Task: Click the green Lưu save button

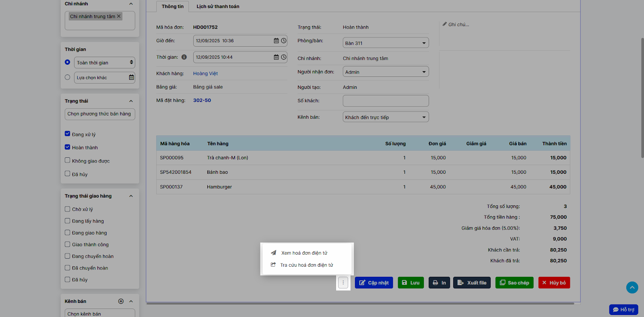Action: coord(411,283)
